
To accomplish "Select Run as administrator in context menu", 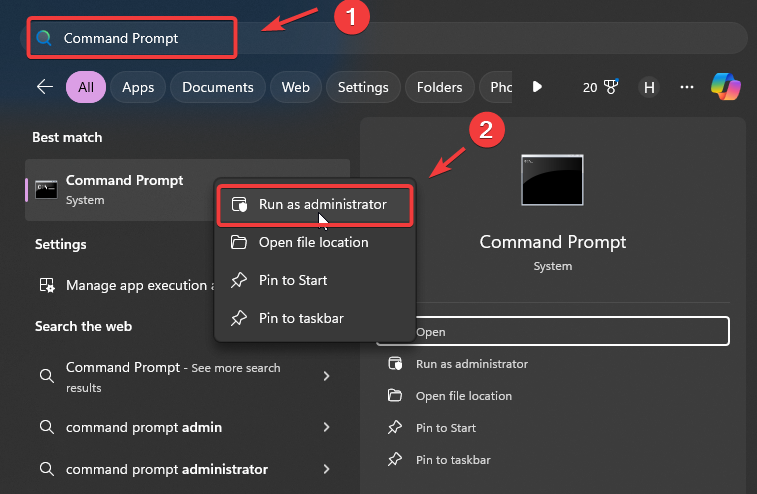I will [316, 205].
